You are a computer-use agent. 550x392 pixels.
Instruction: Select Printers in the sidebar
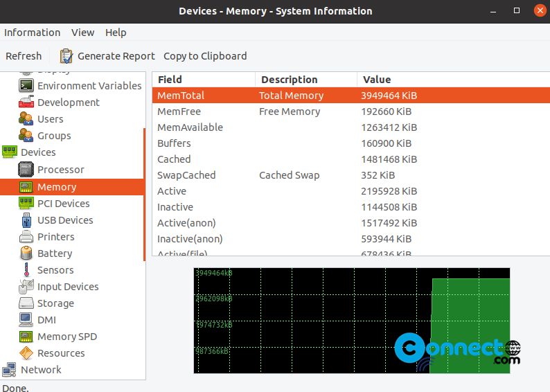click(56, 237)
